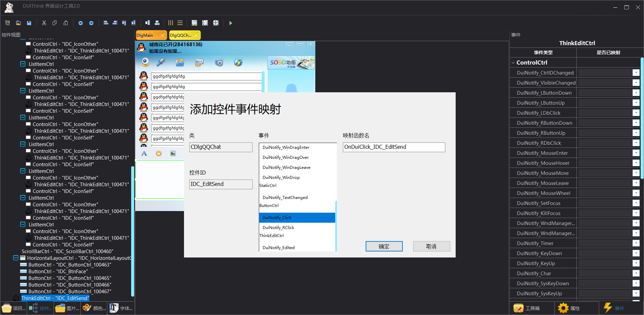644x315 pixels.
Task: Click the Open file folder icon
Action: pos(18,23)
